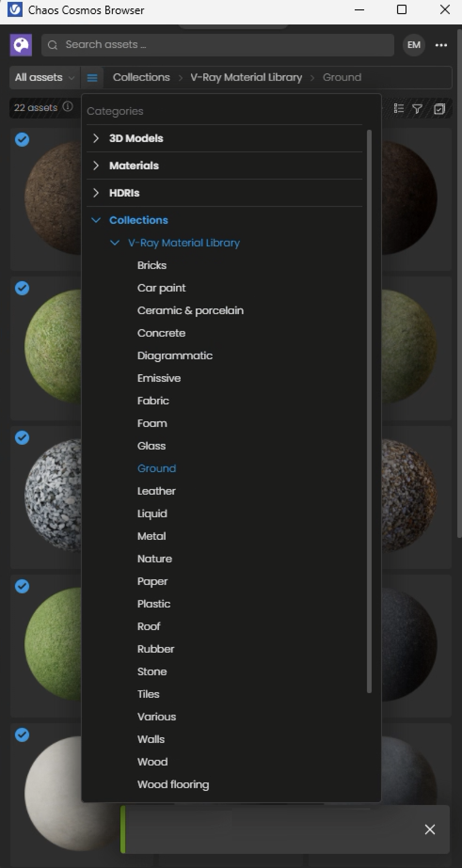Image resolution: width=462 pixels, height=868 pixels.
Task: Dismiss the green notification with X
Action: click(x=430, y=829)
